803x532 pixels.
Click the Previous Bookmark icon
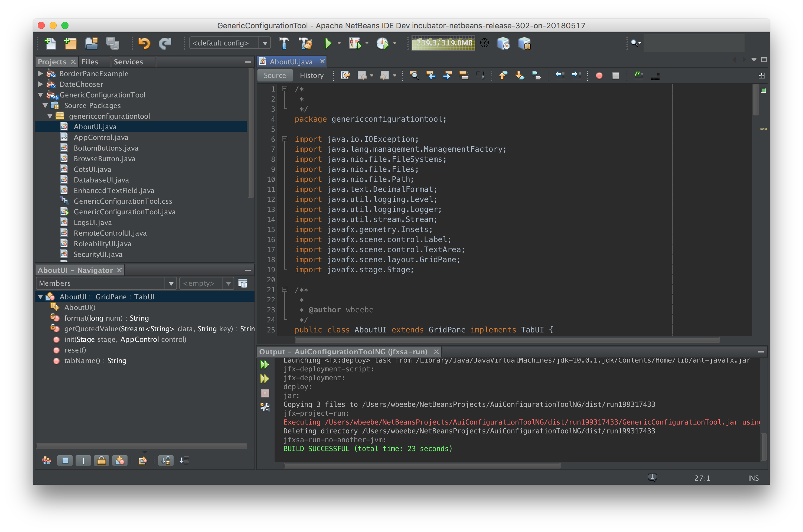click(x=503, y=75)
